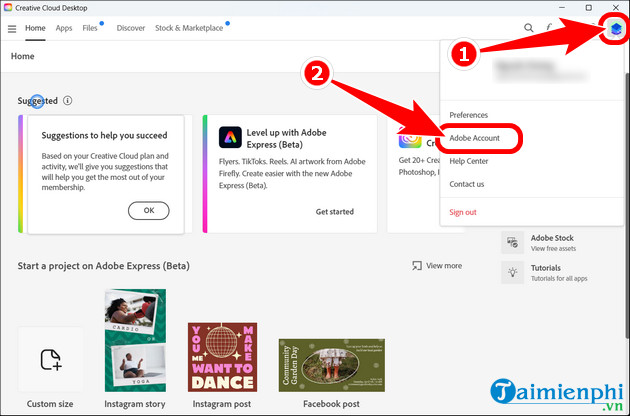Open the fonts 'f' icon
This screenshot has height=416, width=630.
pyautogui.click(x=548, y=27)
